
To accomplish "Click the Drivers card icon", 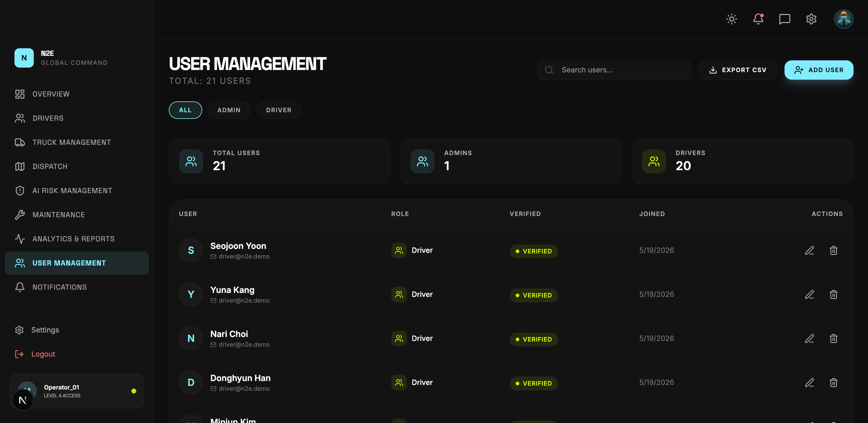I will tap(654, 161).
